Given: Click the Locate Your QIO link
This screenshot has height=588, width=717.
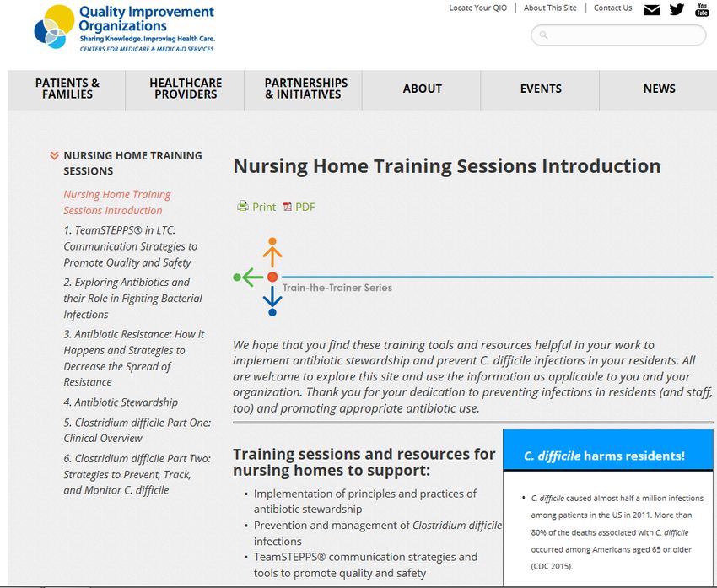Looking at the screenshot, I should tap(477, 8).
